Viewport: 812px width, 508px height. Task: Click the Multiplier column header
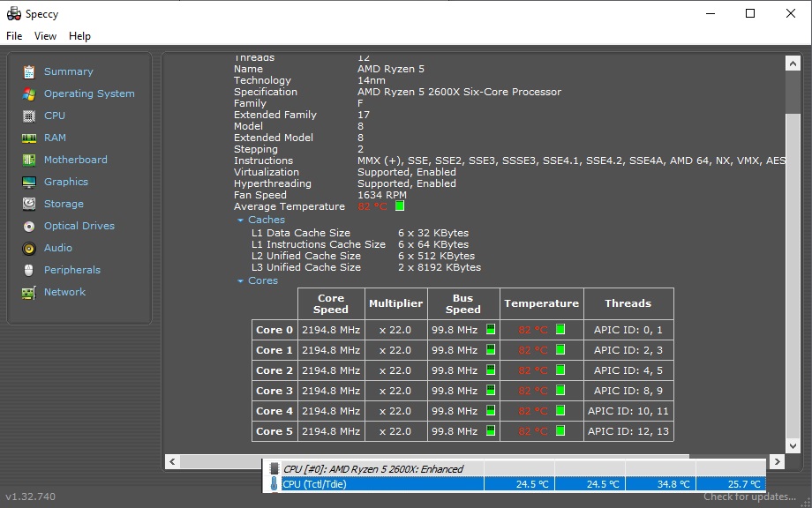[396, 303]
